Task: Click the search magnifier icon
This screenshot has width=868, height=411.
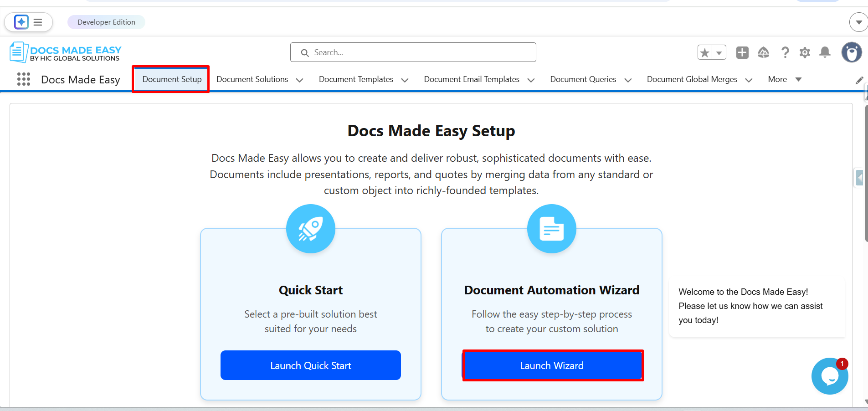Action: (x=305, y=53)
